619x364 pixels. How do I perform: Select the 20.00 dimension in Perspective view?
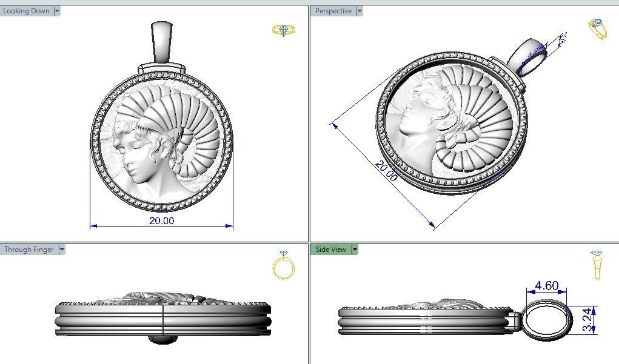tap(386, 171)
